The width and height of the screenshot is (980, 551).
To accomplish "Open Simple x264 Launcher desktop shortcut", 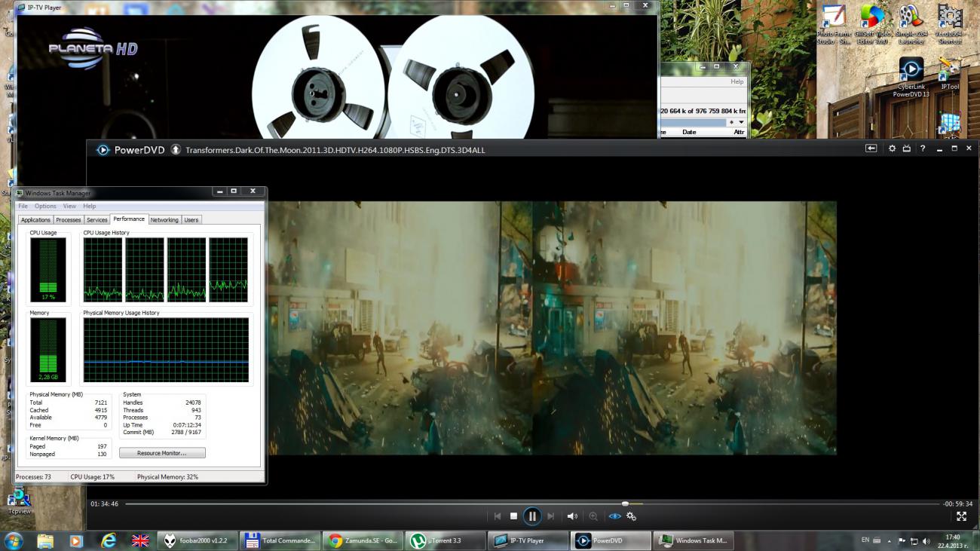I will coord(911,24).
